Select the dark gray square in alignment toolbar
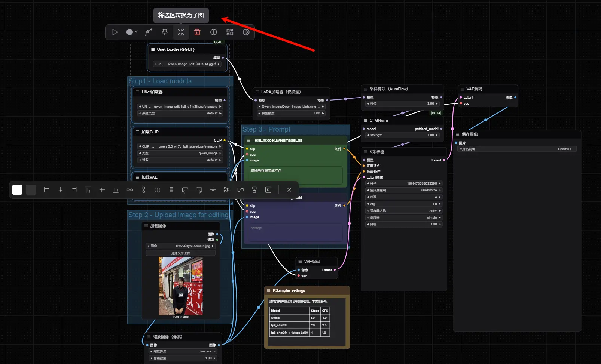 click(x=31, y=190)
